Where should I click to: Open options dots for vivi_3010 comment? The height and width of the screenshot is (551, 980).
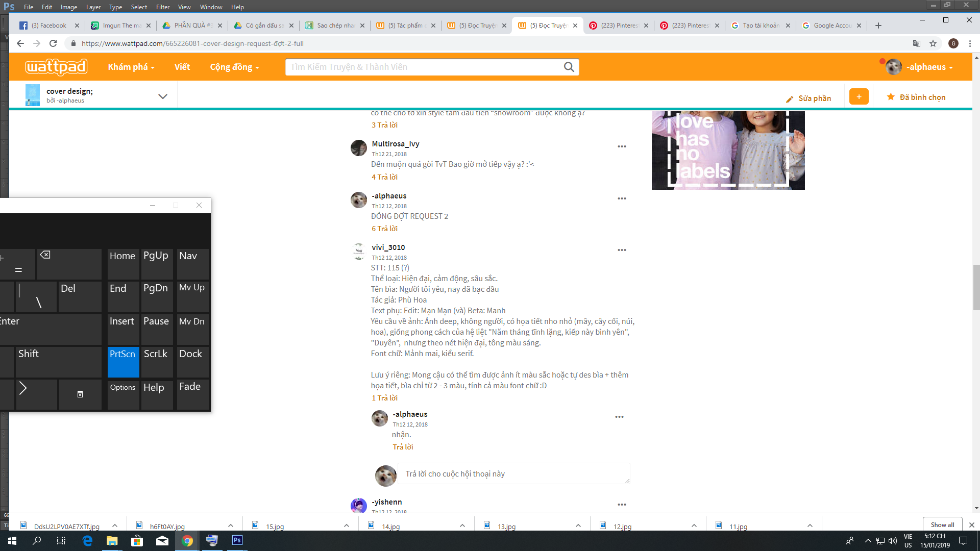tap(622, 250)
